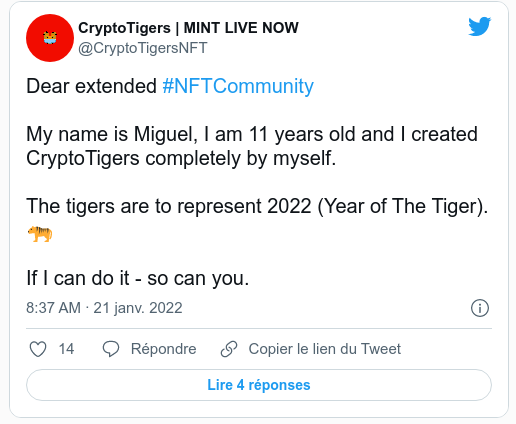Click the 'Dear extended' greeting text
516x424 pixels.
[x=91, y=86]
